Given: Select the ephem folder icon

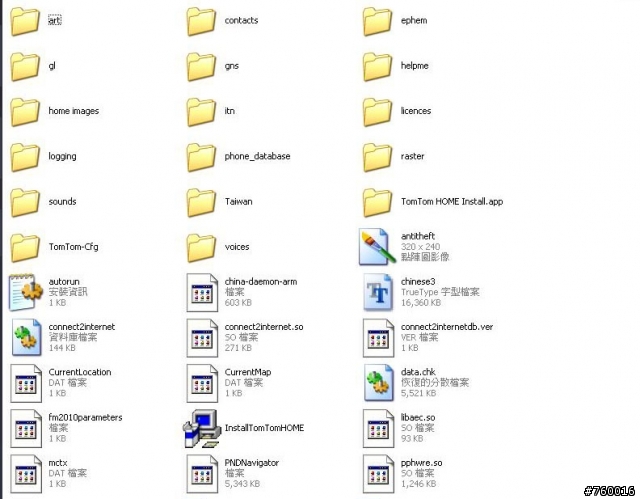Looking at the screenshot, I should point(378,21).
